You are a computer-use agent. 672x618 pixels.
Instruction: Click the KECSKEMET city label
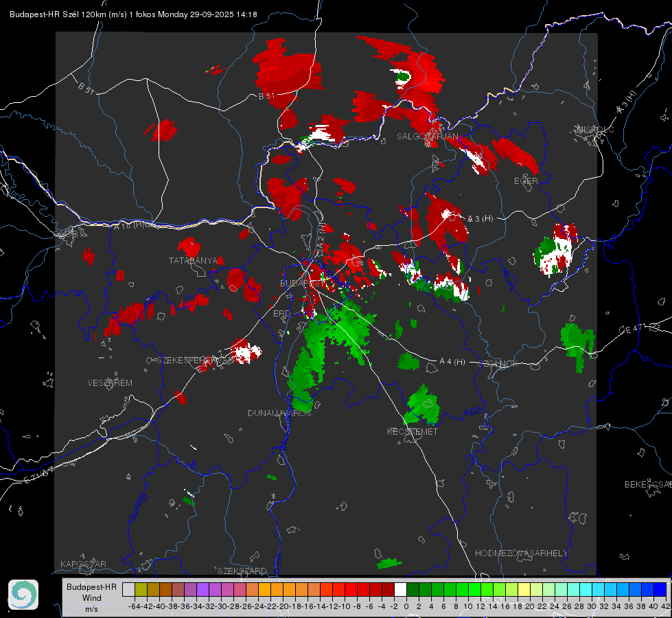pyautogui.click(x=413, y=432)
